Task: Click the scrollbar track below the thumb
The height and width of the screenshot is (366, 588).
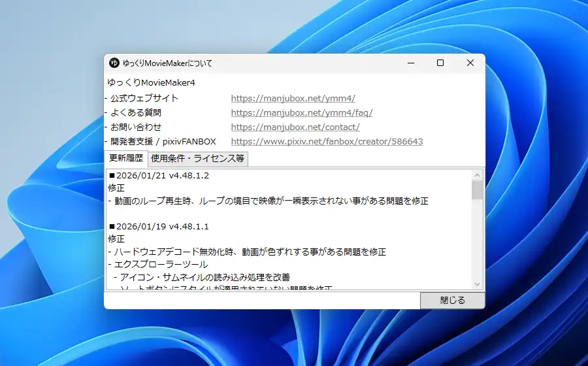Action: pyautogui.click(x=477, y=242)
